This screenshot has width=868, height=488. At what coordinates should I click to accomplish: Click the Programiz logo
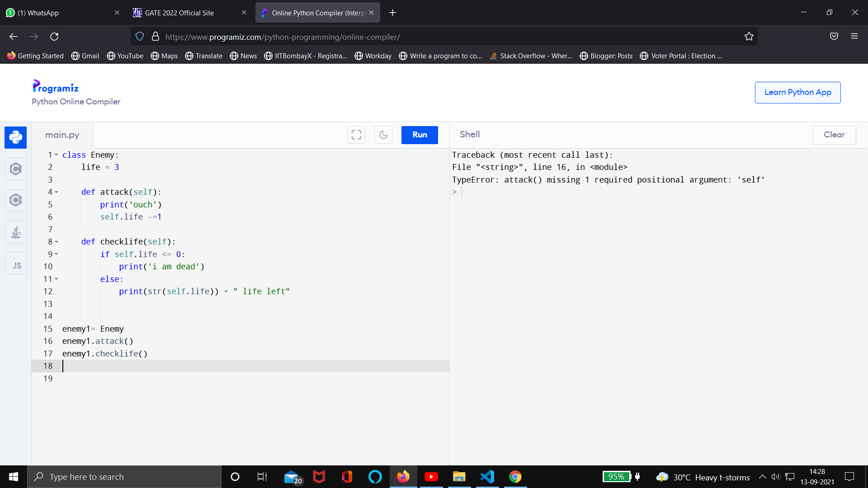click(x=56, y=86)
